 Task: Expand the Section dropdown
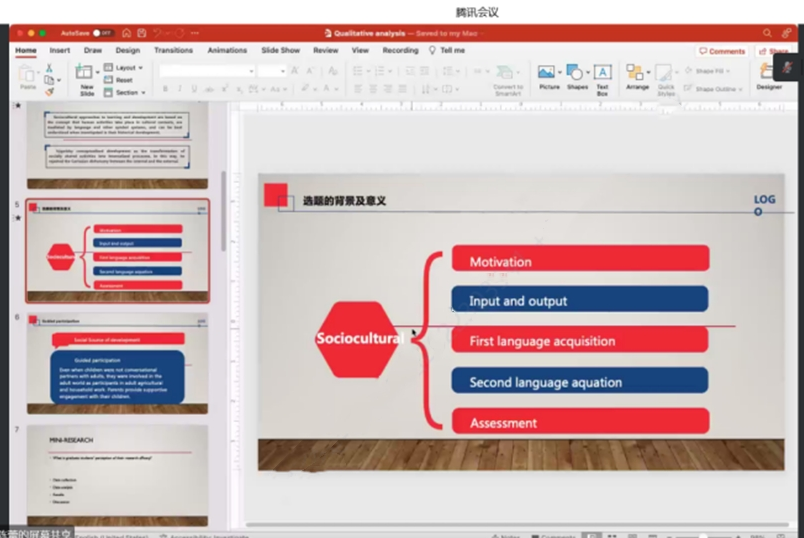[128, 92]
